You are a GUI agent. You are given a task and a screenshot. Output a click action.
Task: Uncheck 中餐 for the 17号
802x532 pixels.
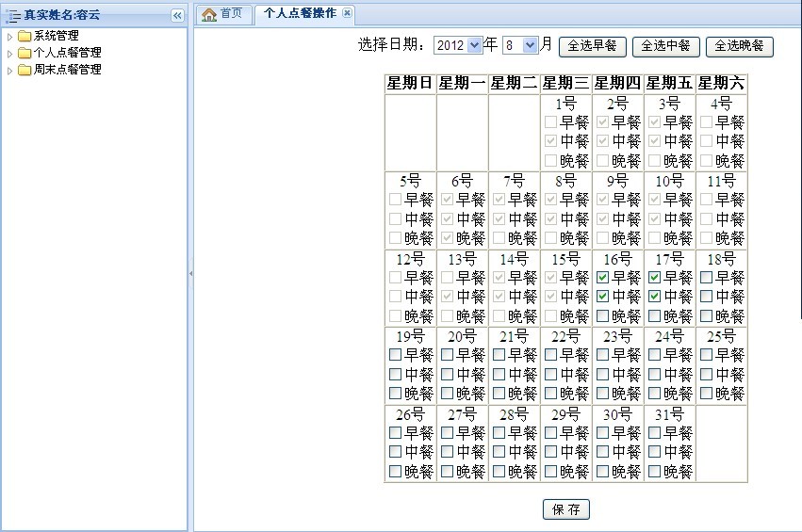point(654,297)
